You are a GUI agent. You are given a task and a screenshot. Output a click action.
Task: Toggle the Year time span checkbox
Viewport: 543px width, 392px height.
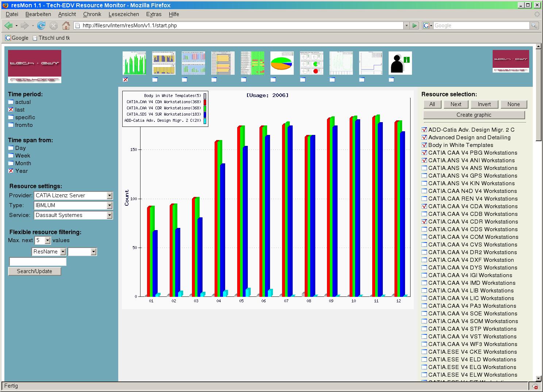coord(11,171)
